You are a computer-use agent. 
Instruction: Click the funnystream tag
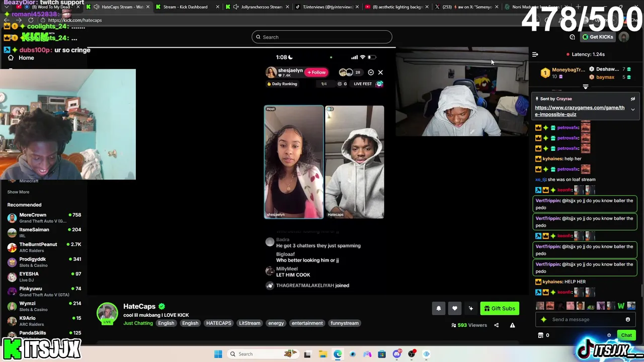pos(345,323)
